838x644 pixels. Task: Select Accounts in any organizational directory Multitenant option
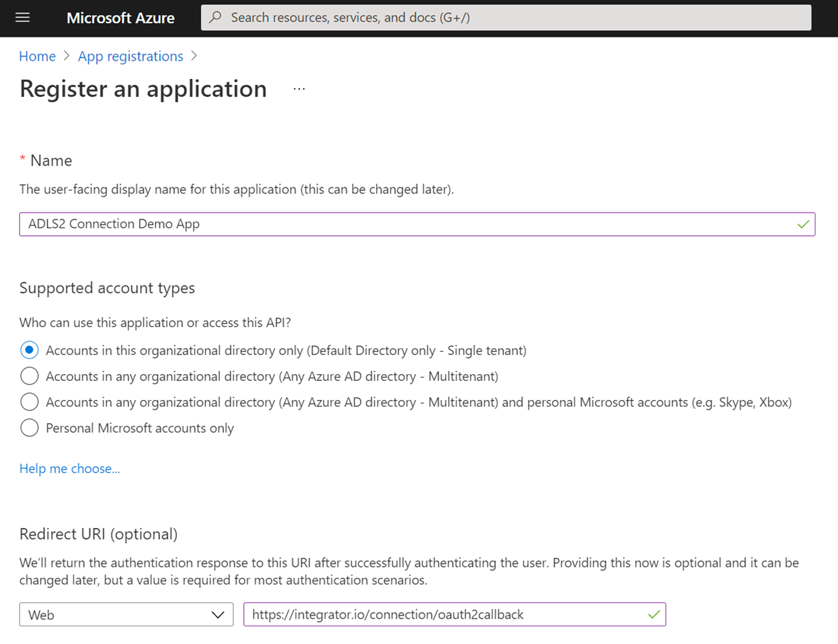click(29, 376)
